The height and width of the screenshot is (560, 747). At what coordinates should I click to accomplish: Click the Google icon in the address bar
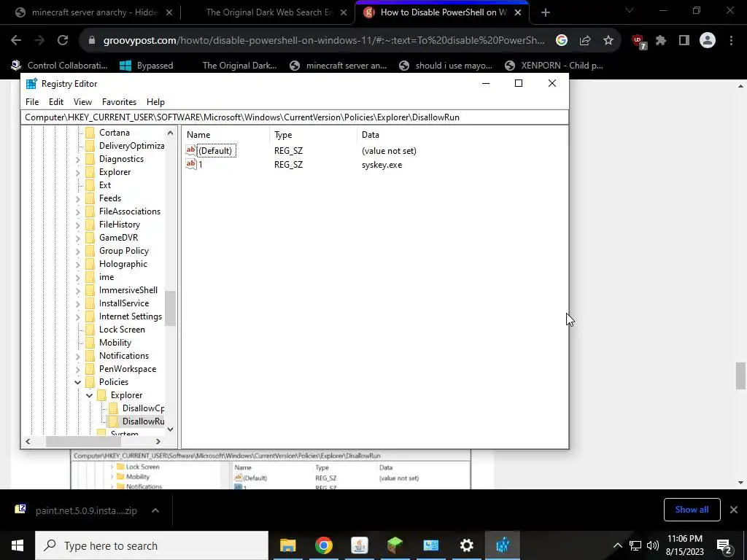coord(562,41)
